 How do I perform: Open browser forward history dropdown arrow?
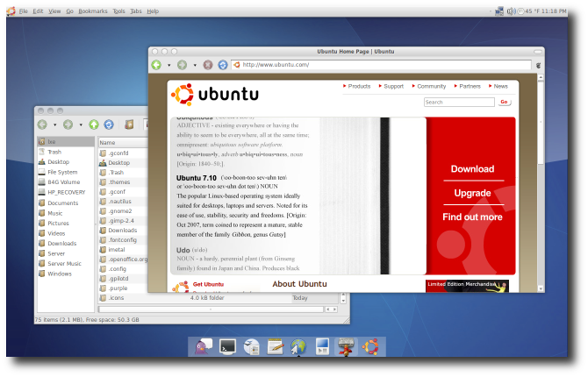pos(195,65)
